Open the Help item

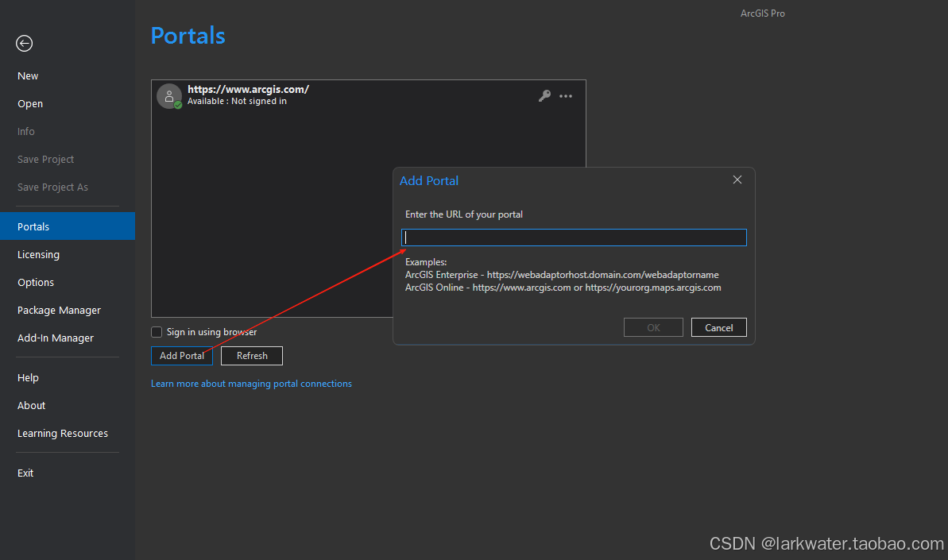pos(28,377)
